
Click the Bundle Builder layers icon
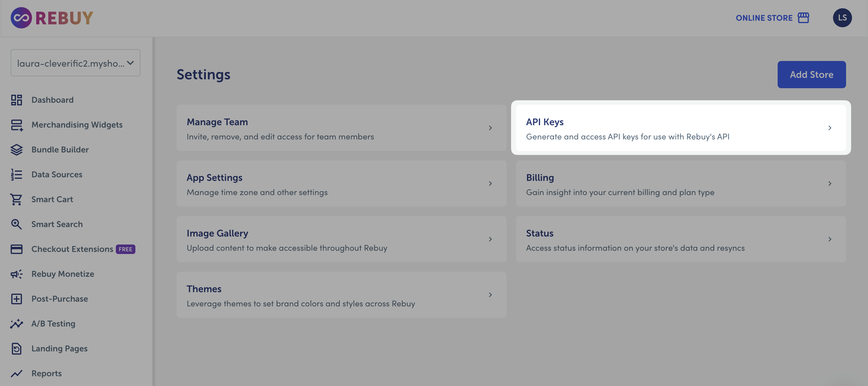[16, 149]
